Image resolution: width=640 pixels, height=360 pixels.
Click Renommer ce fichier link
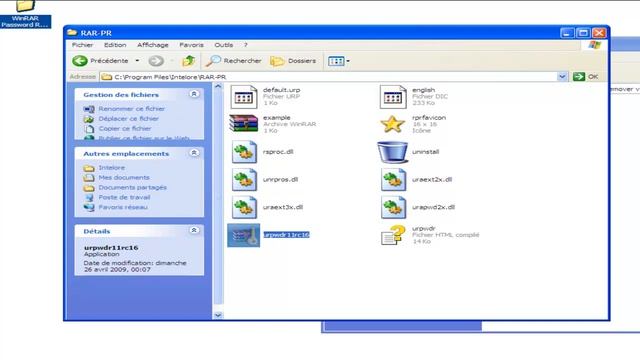[x=131, y=109]
